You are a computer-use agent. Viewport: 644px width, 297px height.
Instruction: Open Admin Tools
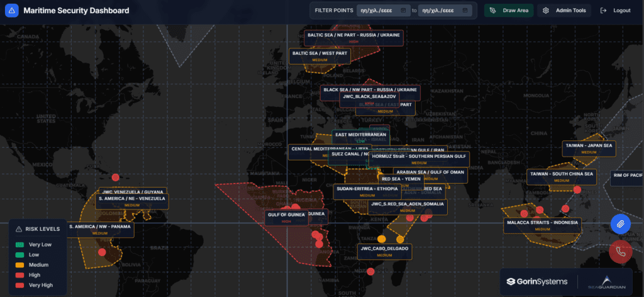point(564,11)
